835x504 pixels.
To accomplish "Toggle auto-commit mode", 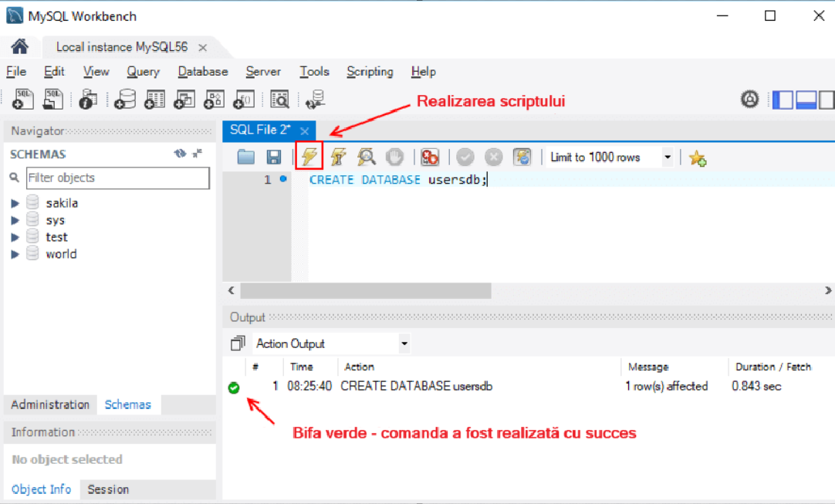I will tap(522, 157).
